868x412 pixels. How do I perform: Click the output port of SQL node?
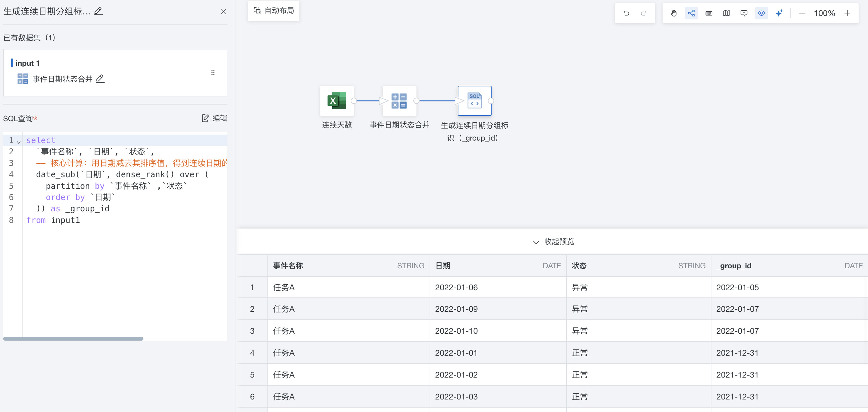491,101
